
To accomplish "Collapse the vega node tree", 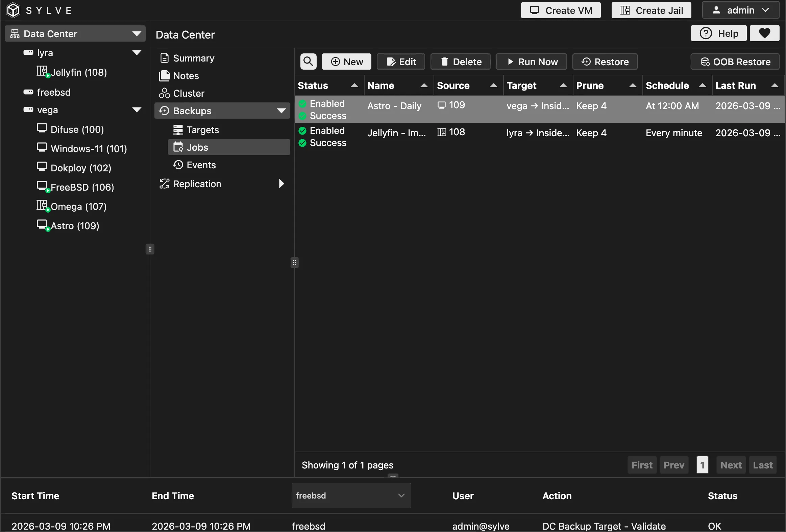I will 137,110.
